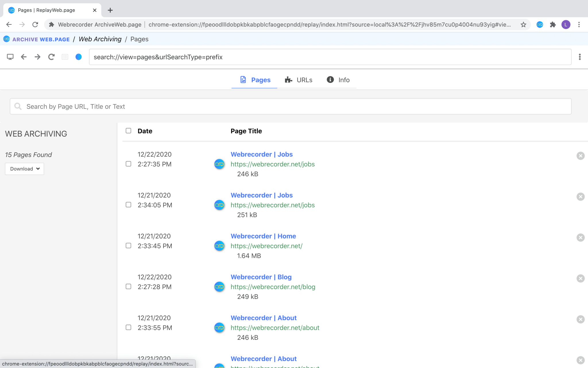Open the Webrecorder | Blog title link
588x368 pixels.
pyautogui.click(x=261, y=277)
